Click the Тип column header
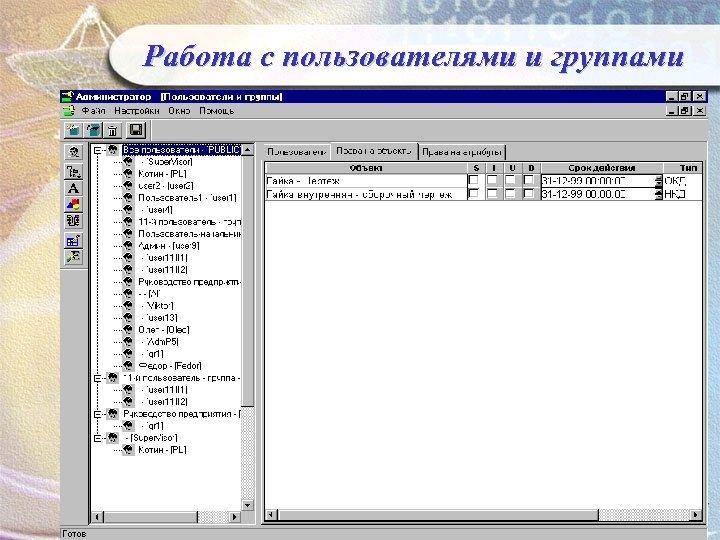The width and height of the screenshot is (720, 540). [683, 168]
